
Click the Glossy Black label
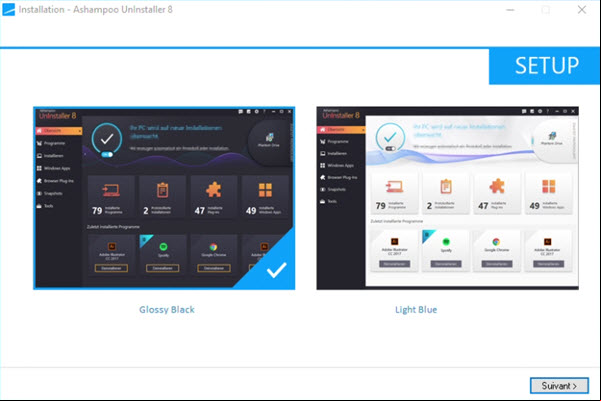click(167, 310)
